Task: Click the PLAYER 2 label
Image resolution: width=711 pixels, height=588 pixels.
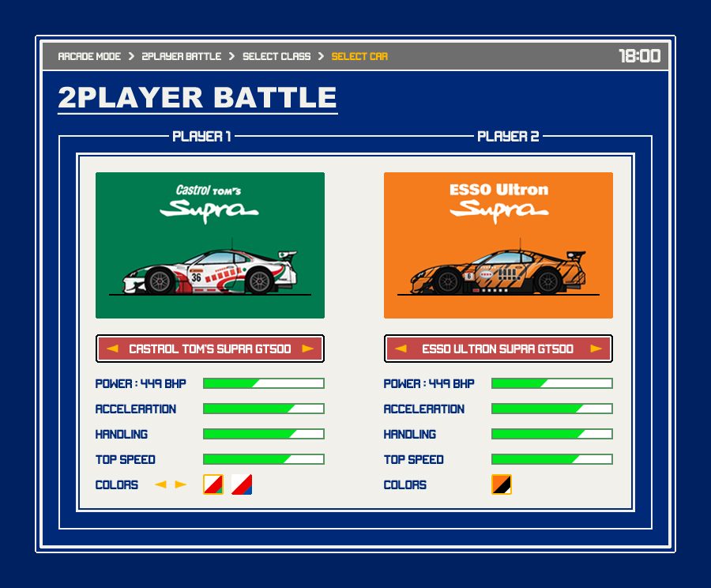Action: tap(508, 136)
